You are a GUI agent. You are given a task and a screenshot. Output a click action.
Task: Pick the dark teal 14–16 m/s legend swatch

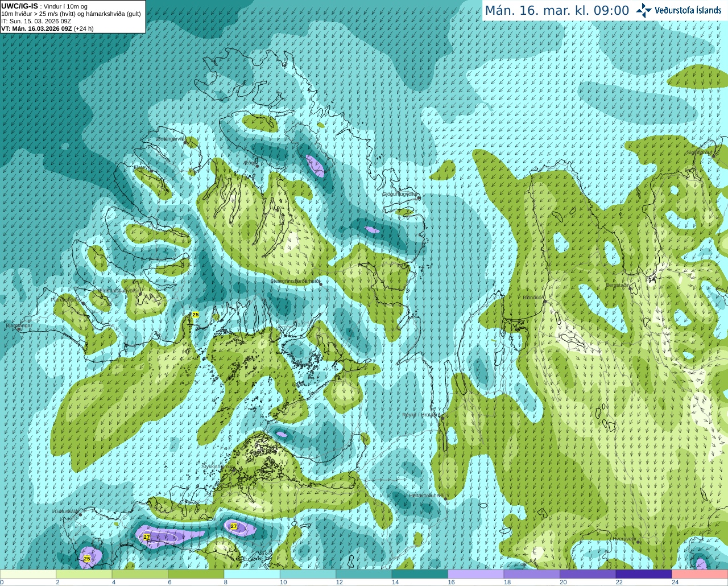click(420, 574)
